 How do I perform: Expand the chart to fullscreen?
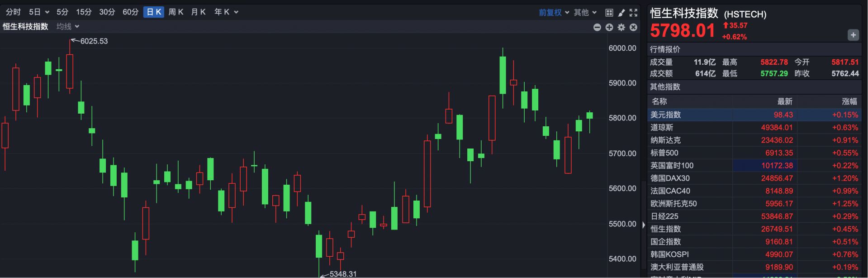[633, 13]
